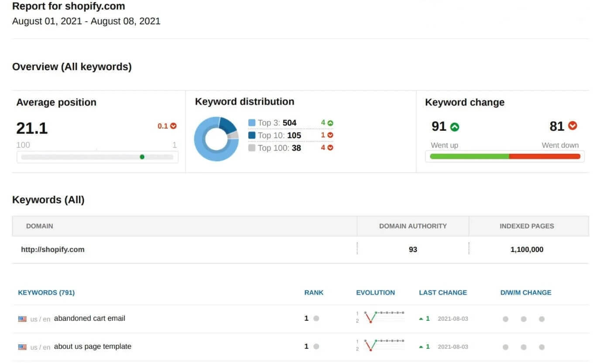The height and width of the screenshot is (364, 600).
Task: Click the keyword distribution donut chart
Action: pyautogui.click(x=216, y=139)
